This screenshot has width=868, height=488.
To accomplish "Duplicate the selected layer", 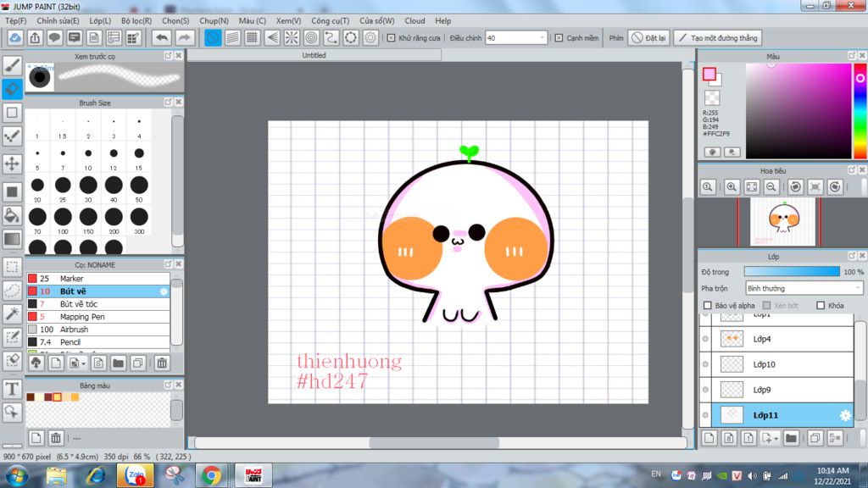I will coord(815,438).
